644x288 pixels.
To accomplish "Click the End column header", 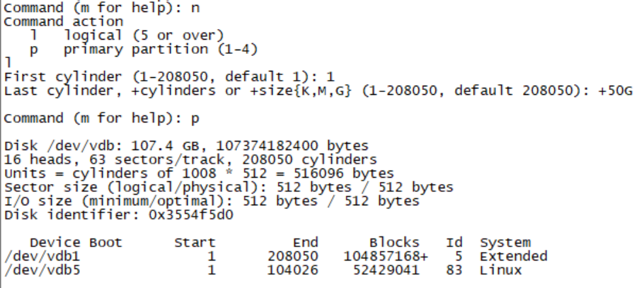I will click(x=305, y=243).
